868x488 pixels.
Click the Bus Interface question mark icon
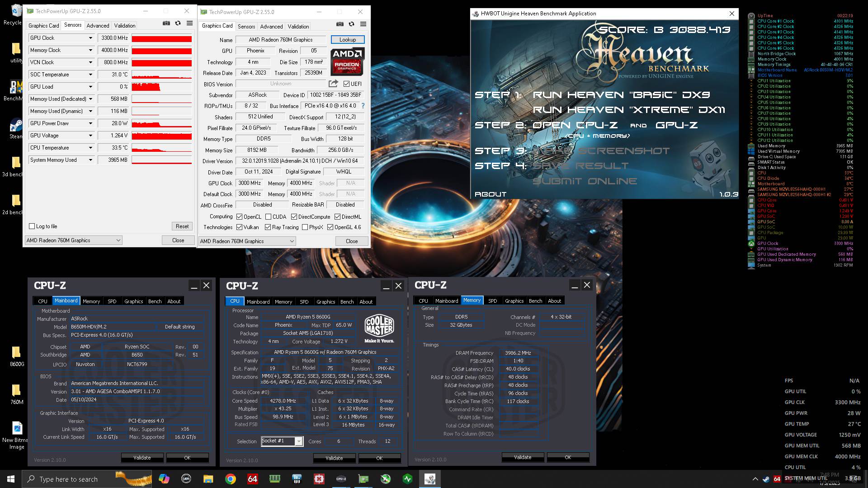tap(363, 106)
